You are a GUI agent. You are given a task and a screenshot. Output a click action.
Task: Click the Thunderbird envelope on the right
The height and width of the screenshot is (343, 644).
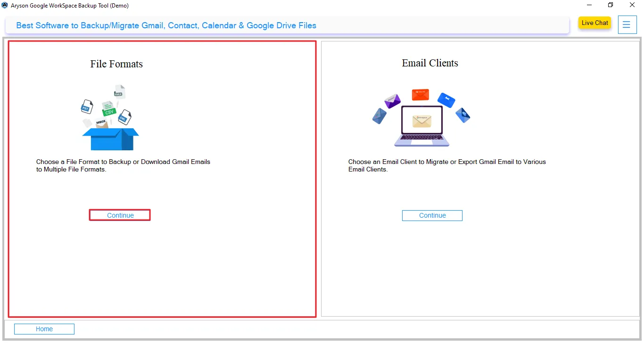pyautogui.click(x=463, y=116)
